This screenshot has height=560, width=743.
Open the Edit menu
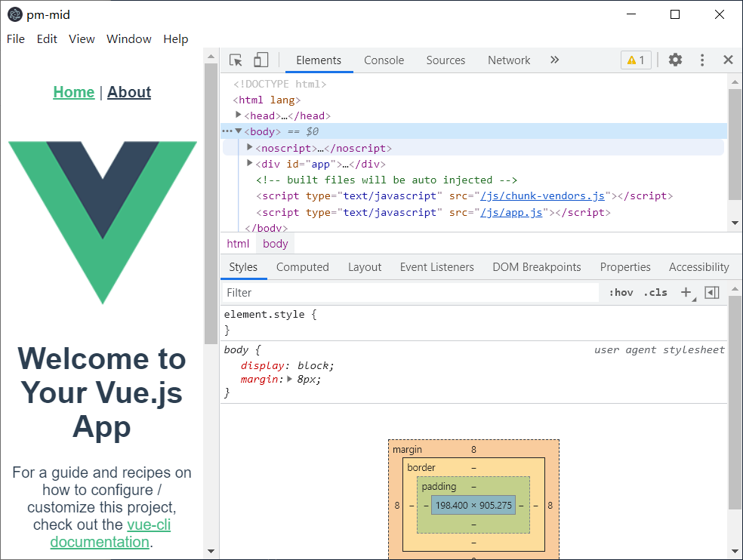(47, 38)
